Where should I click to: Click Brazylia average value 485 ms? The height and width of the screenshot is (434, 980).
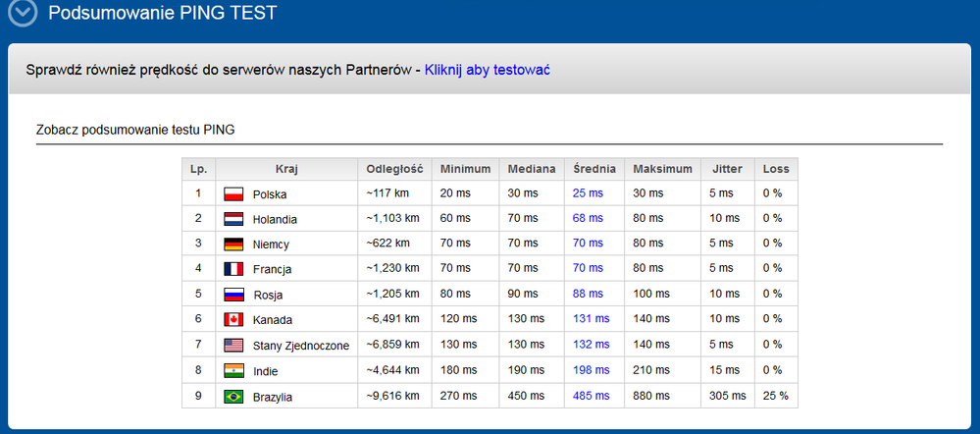pos(592,396)
